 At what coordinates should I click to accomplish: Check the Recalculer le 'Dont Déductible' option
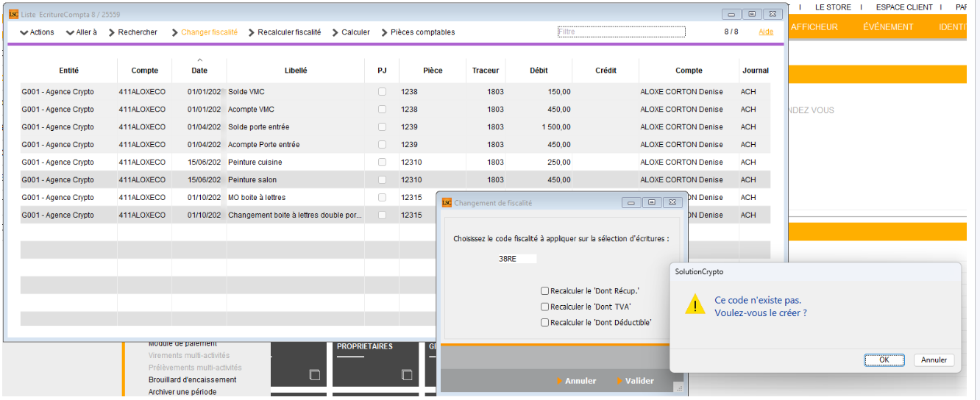coord(544,322)
